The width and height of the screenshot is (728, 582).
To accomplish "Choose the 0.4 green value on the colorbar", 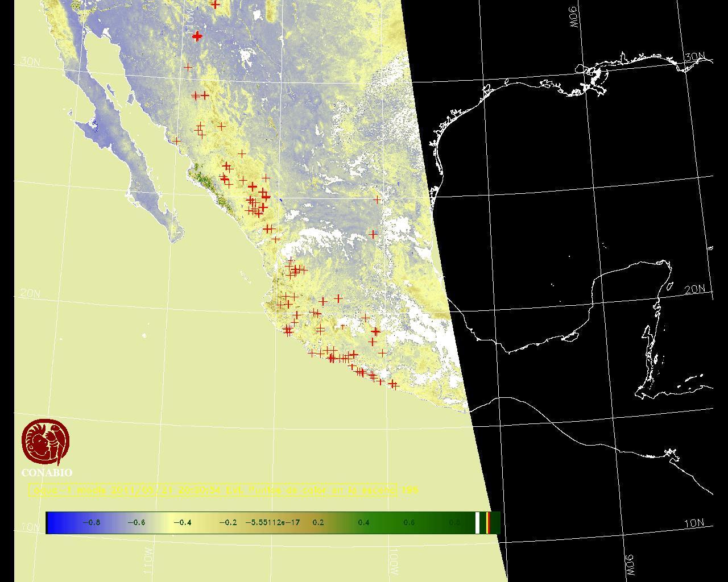I will (363, 522).
